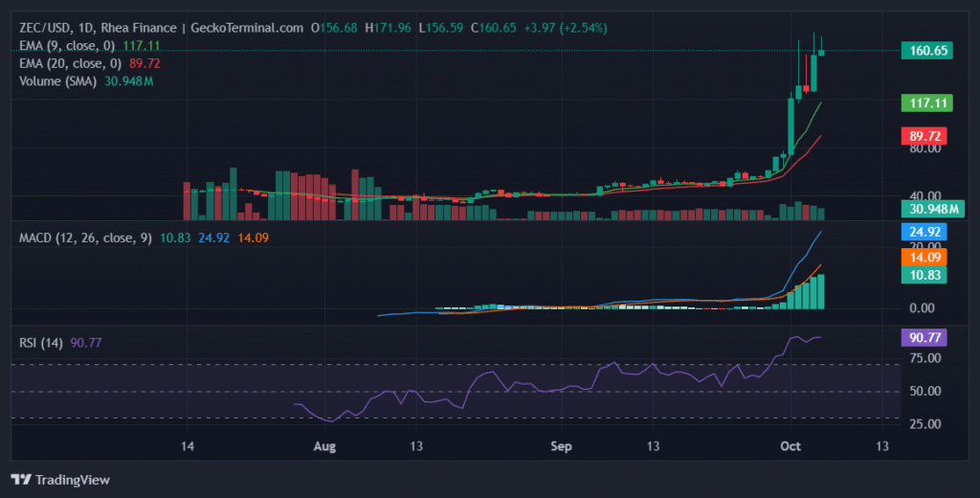Click the red 89.72 EMA price tag

[924, 136]
